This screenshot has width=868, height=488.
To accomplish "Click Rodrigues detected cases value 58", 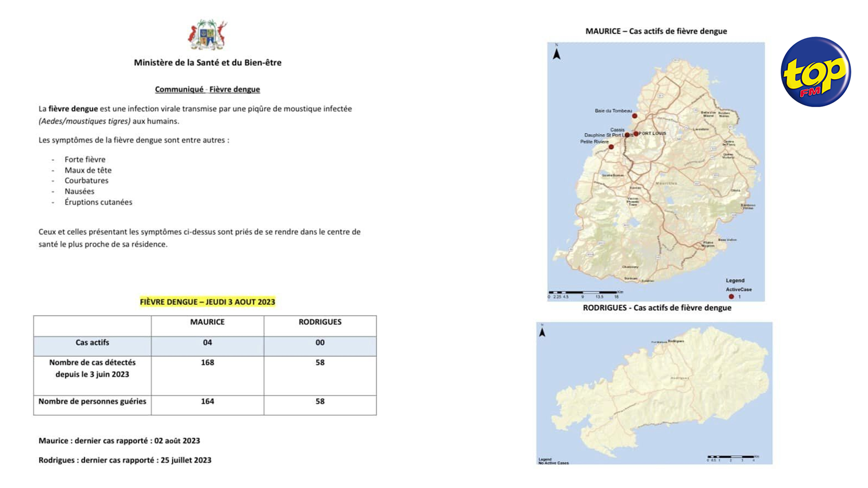I will (320, 362).
